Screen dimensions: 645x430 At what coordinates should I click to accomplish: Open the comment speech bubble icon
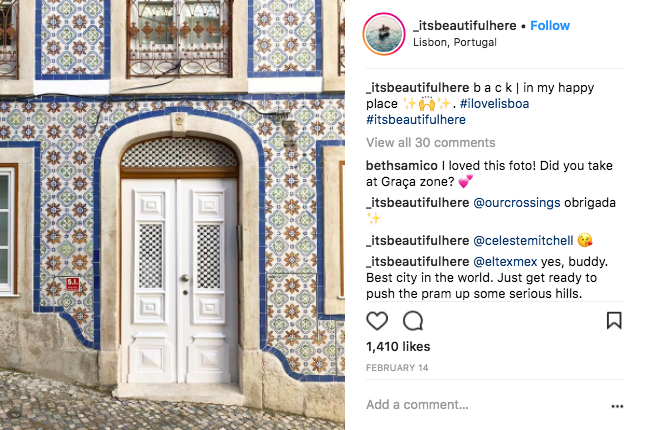point(413,321)
